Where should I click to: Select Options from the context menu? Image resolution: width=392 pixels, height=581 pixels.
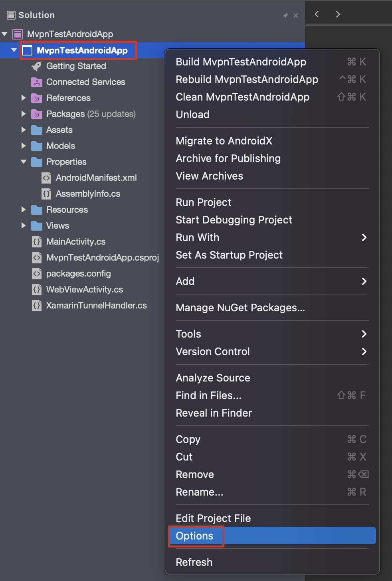coord(195,536)
